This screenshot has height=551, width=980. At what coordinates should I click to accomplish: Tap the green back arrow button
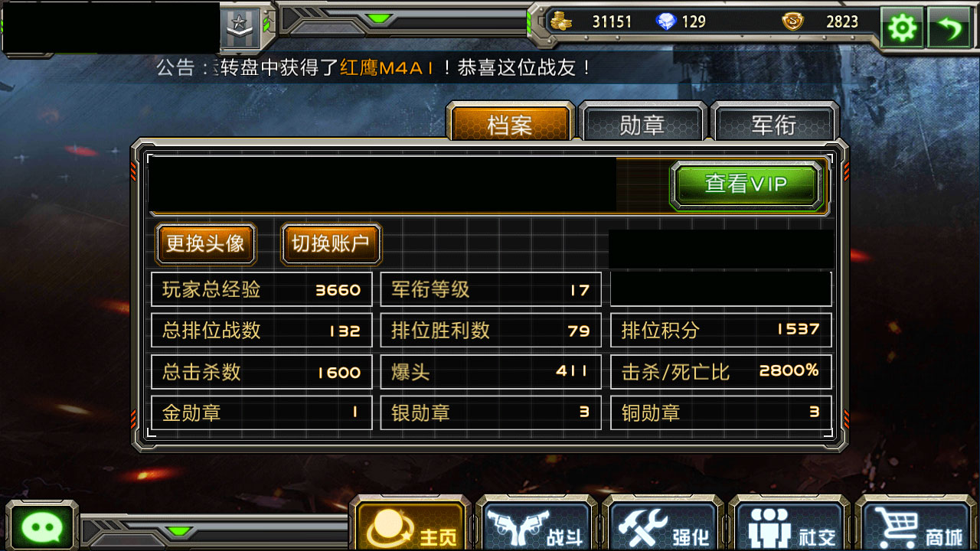(x=949, y=28)
